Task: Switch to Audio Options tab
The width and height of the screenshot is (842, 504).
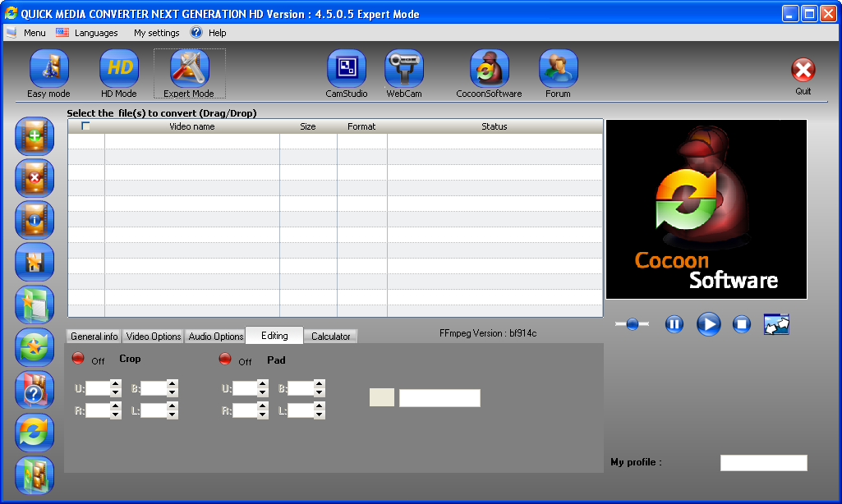Action: [x=215, y=336]
